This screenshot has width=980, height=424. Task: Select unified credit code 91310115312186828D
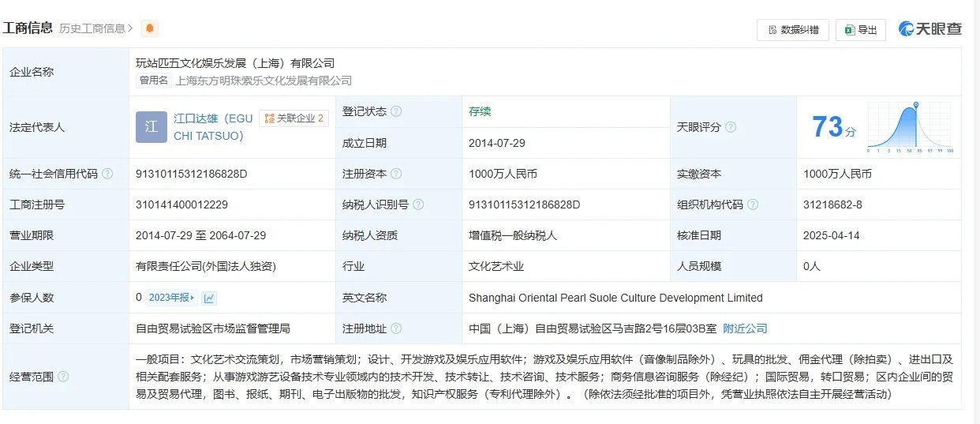tap(192, 174)
